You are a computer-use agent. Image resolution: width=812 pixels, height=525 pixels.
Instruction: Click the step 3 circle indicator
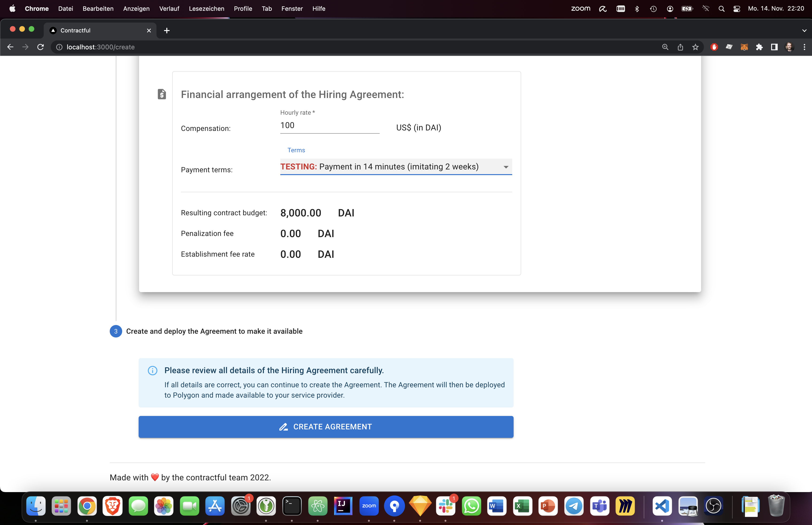pyautogui.click(x=116, y=331)
